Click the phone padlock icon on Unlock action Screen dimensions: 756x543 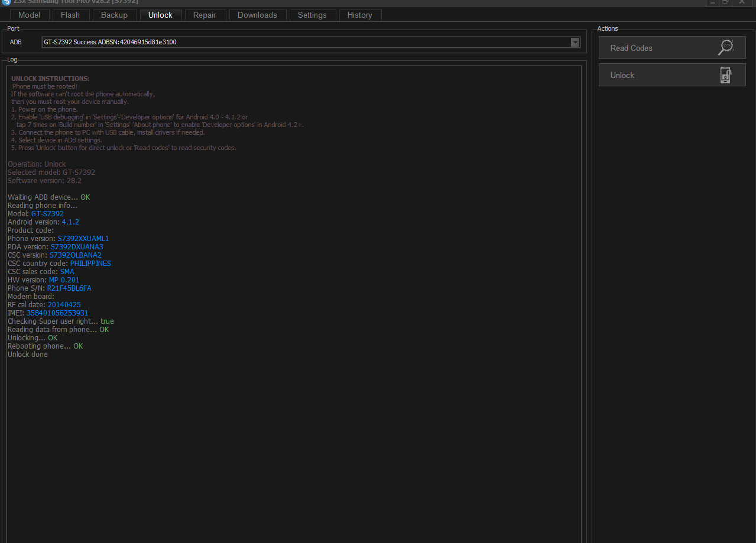click(x=725, y=75)
